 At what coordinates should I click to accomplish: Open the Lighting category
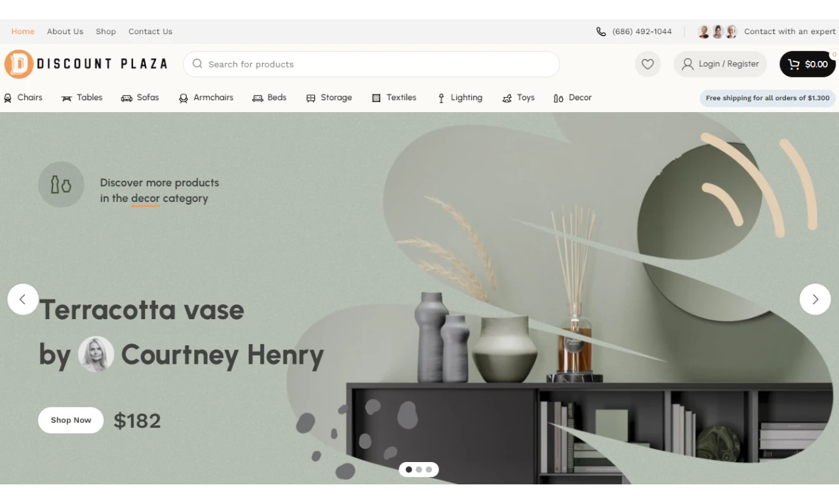point(459,98)
